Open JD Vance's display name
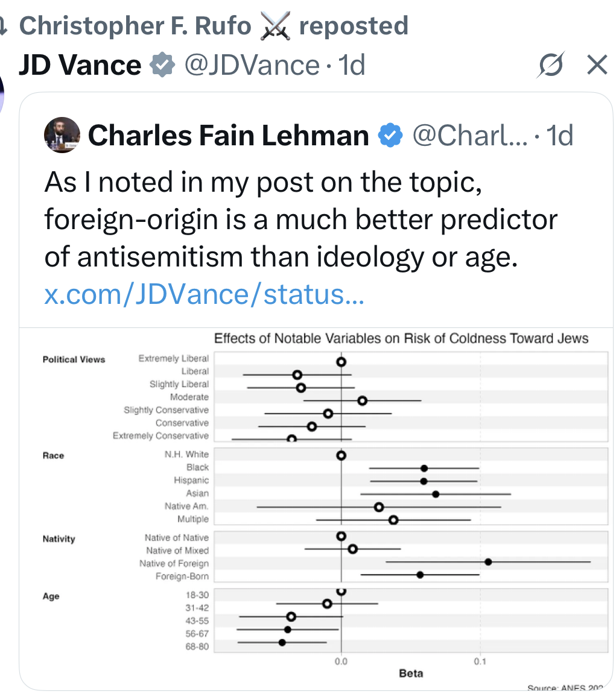The image size is (616, 694). pyautogui.click(x=80, y=65)
